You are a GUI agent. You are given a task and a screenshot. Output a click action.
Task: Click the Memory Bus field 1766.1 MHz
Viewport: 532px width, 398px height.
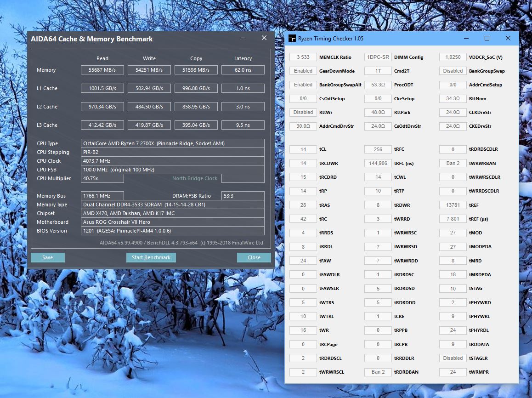click(x=102, y=196)
